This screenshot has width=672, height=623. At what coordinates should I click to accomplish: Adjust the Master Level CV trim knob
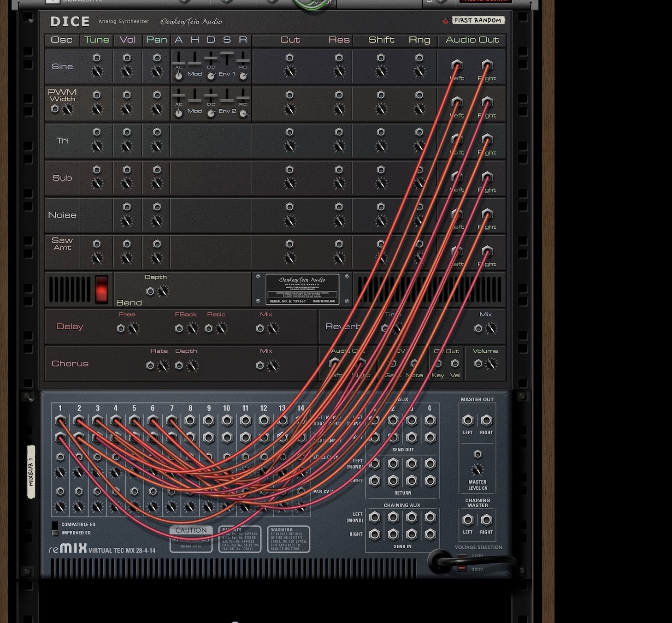coord(477,470)
